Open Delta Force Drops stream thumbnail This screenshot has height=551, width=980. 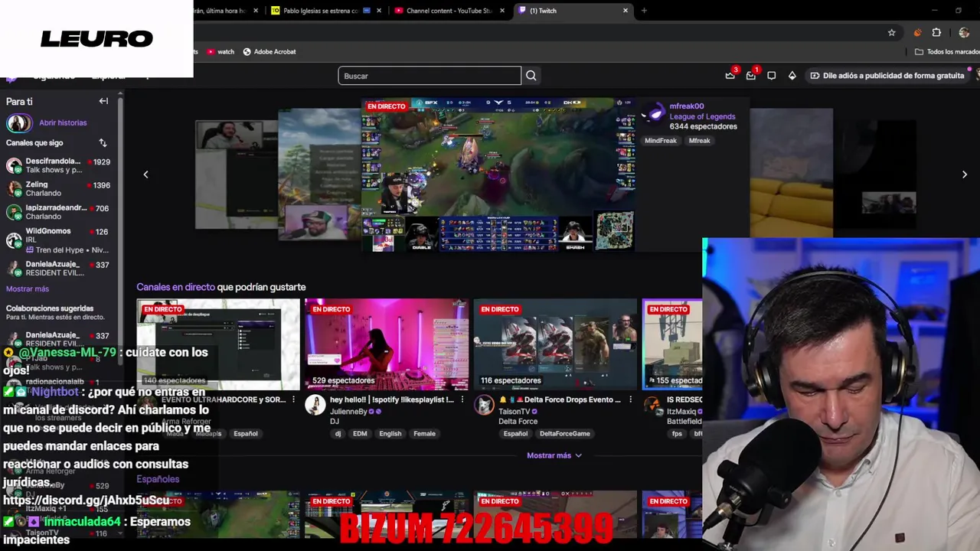(555, 344)
